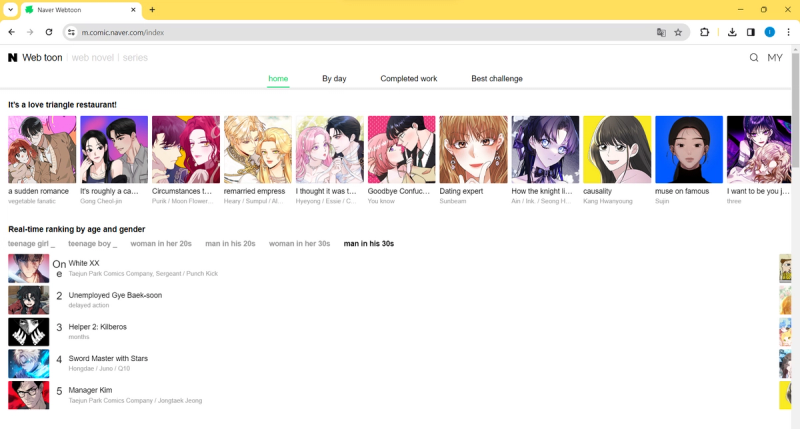Screen dimensions: 800x429
Task: Toggle the browser side panel icon
Action: tap(751, 32)
